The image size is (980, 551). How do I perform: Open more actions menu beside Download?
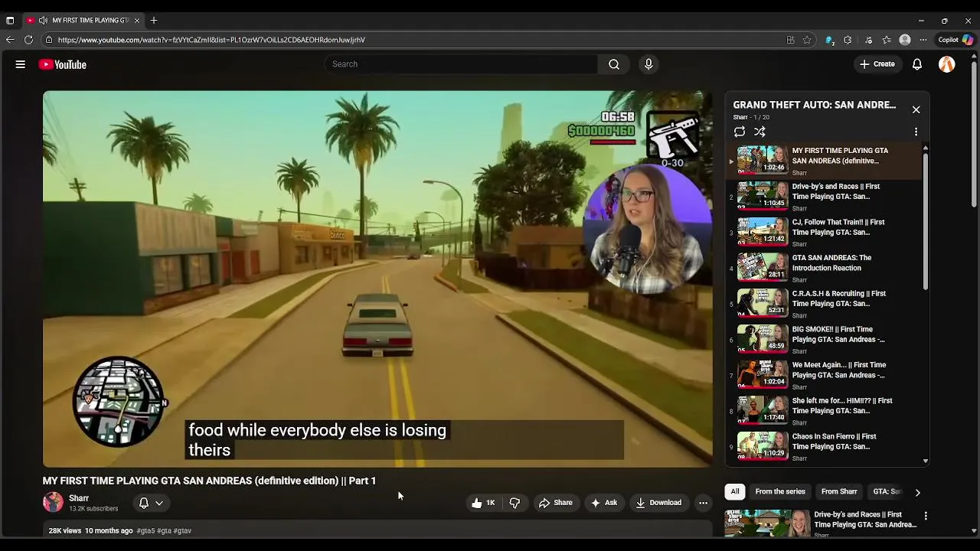703,503
